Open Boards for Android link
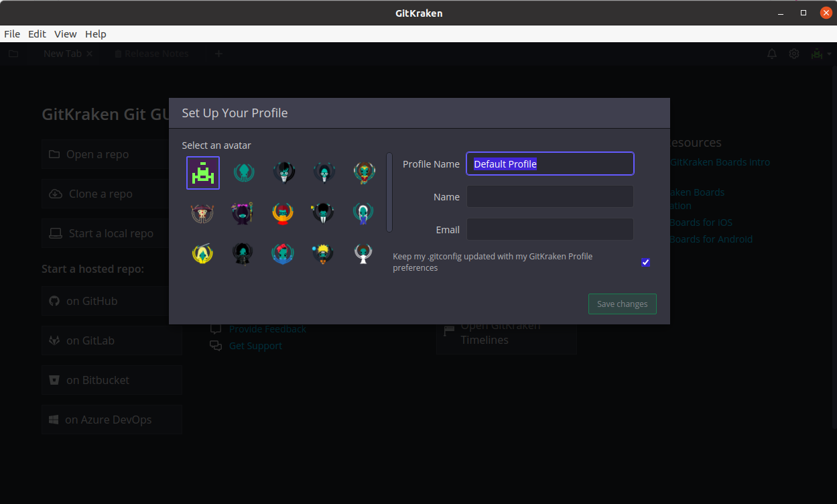This screenshot has height=504, width=837. 711,239
